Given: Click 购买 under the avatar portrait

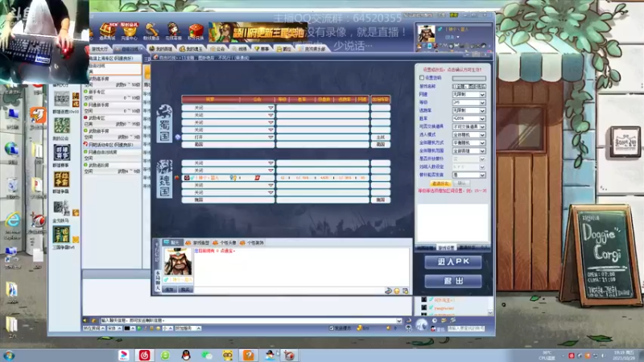Looking at the screenshot, I should point(185,290).
